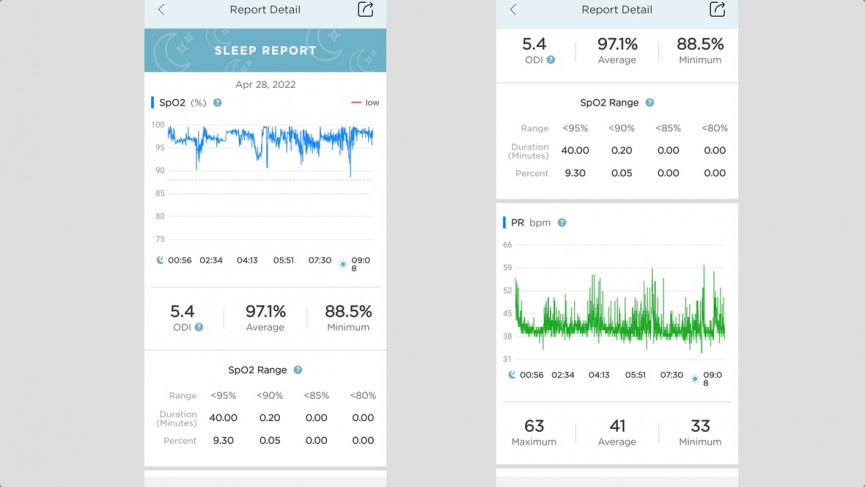865x487 pixels.
Task: Open share options on the right phone screen
Action: click(717, 10)
